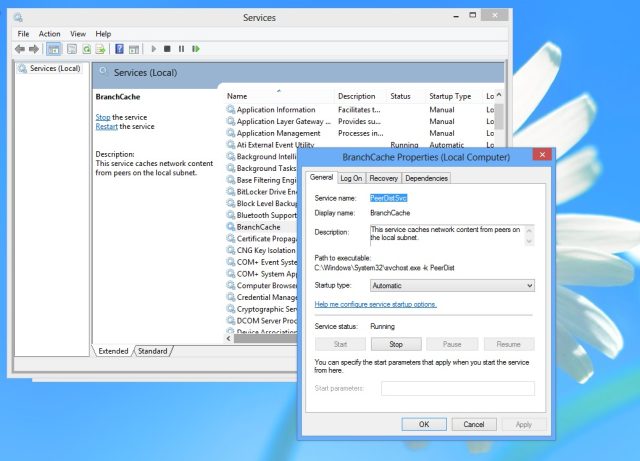The height and width of the screenshot is (461, 640).
Task: Click the Stop Service square icon
Action: coord(167,49)
